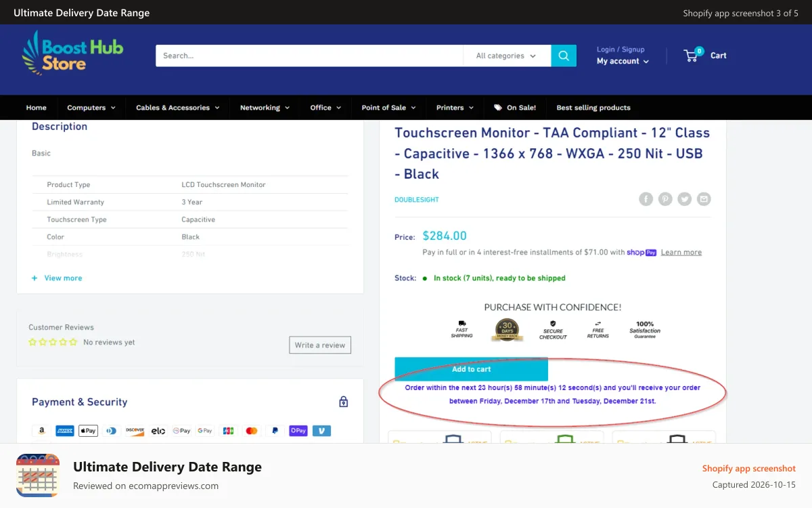Expand the Printers menu
This screenshot has width=812, height=508.
(455, 108)
